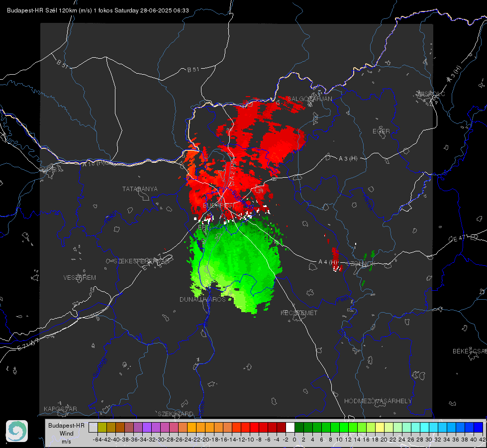Click the 'A 4 (H)' road label
Image resolution: width=487 pixels, height=448 pixels.
click(x=328, y=262)
